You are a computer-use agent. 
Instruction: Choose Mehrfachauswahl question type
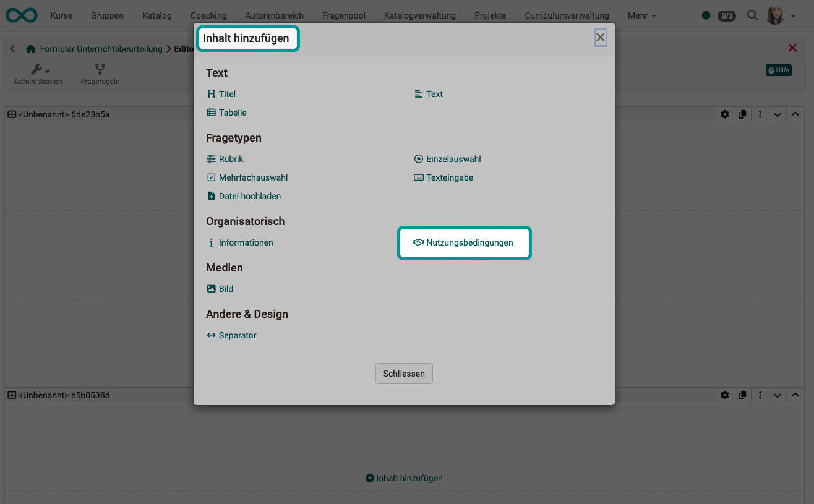click(x=247, y=177)
